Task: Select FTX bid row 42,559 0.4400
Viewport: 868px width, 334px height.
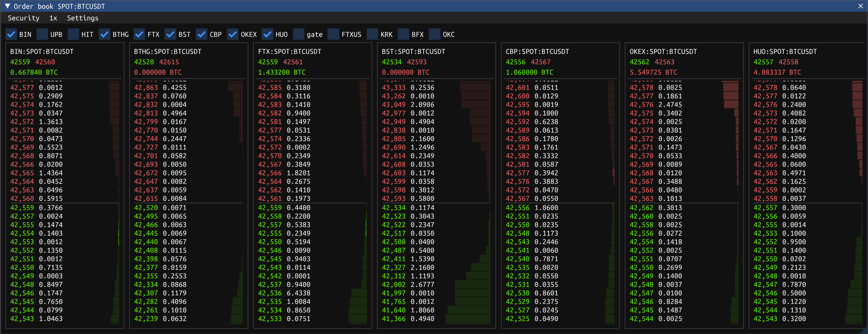Action: [x=312, y=208]
